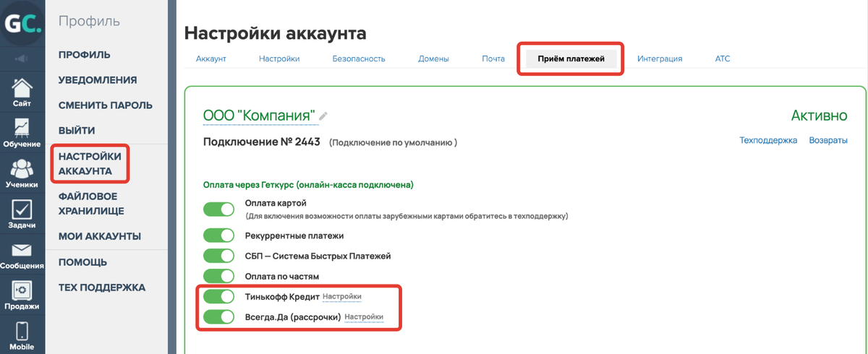The width and height of the screenshot is (868, 354).
Task: Open ПРОФИЛЬ in the profile menu
Action: 84,54
